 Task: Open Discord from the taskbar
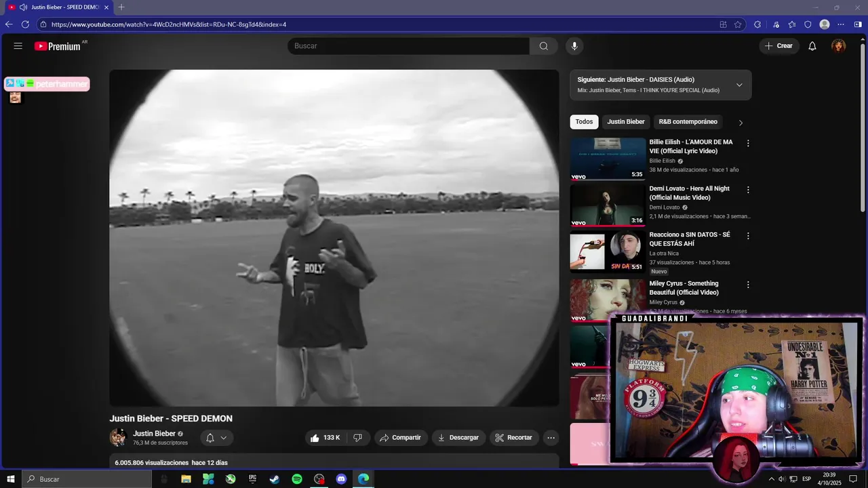[341, 479]
